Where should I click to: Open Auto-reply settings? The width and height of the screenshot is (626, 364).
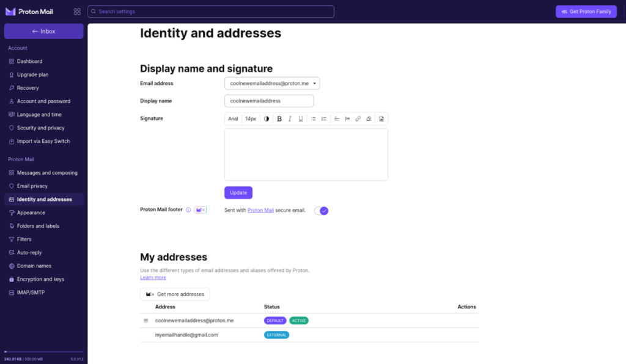(43, 252)
